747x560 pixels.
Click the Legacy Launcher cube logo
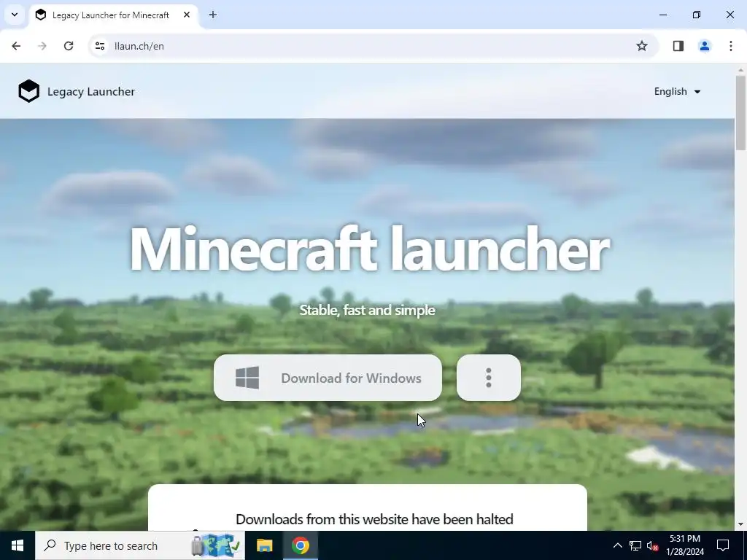click(28, 91)
